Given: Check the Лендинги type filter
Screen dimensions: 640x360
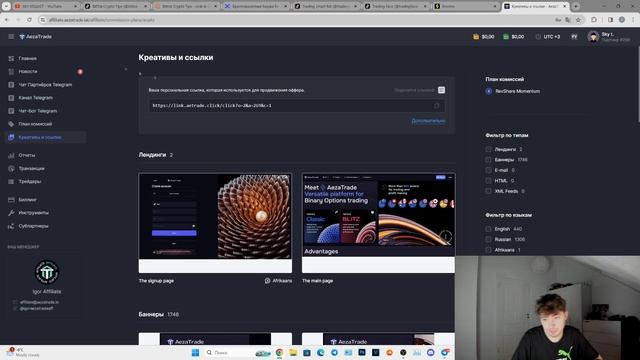Looking at the screenshot, I should click(x=488, y=149).
